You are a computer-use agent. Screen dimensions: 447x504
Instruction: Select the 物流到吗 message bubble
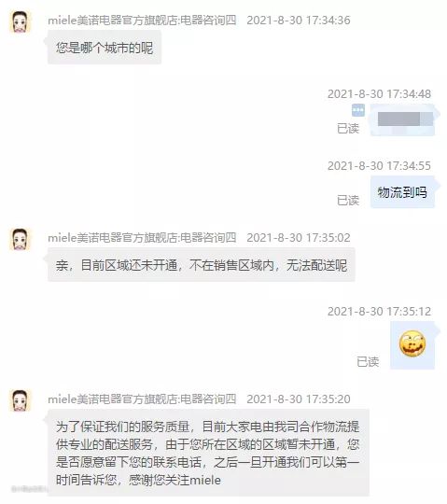tap(402, 192)
